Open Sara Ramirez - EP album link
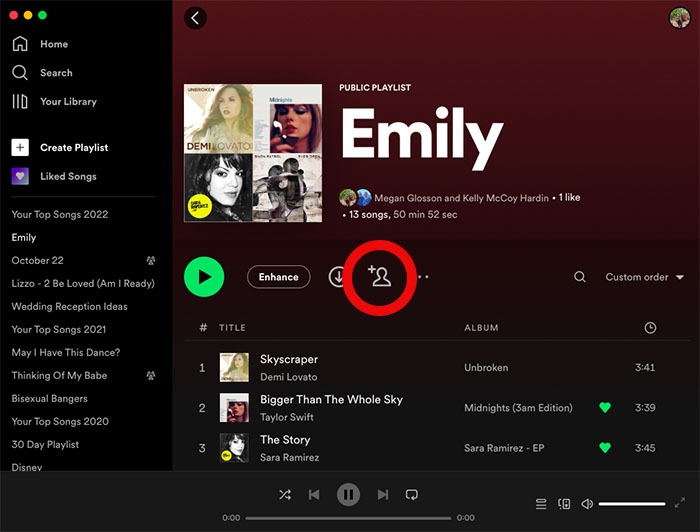Screen dimensions: 700x532 (504, 448)
